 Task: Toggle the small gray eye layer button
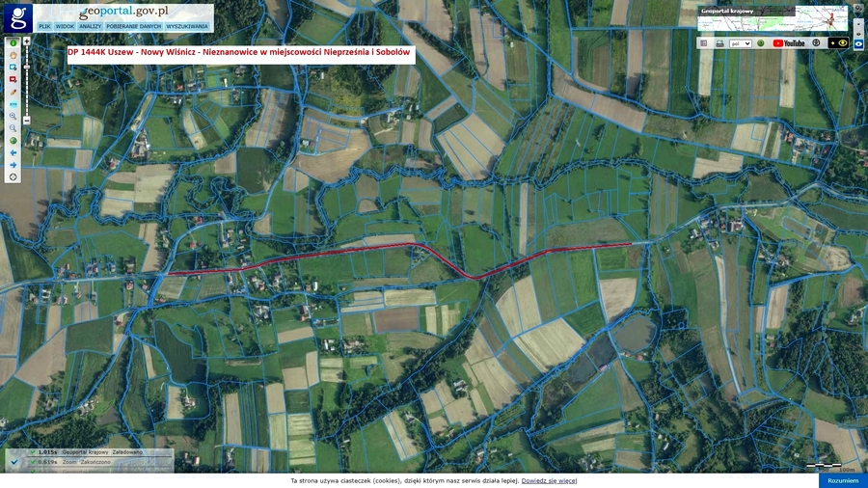858,34
